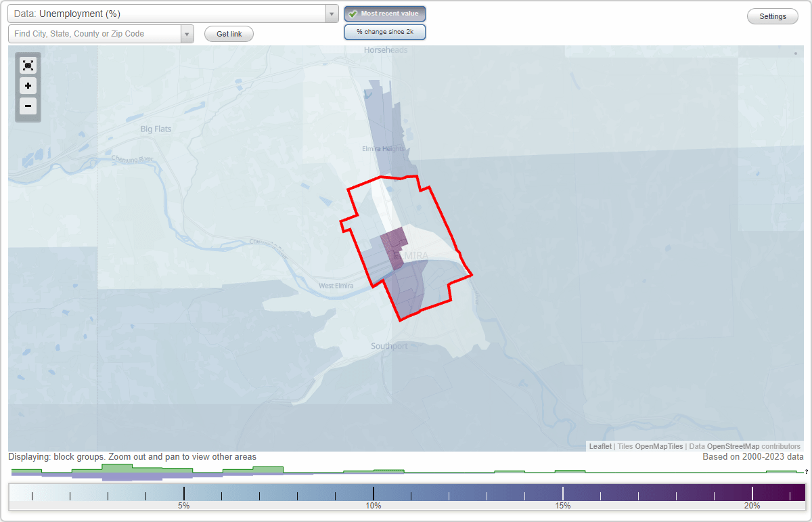The image size is (812, 522).
Task: Follow the Leaflet attribution link
Action: (600, 446)
